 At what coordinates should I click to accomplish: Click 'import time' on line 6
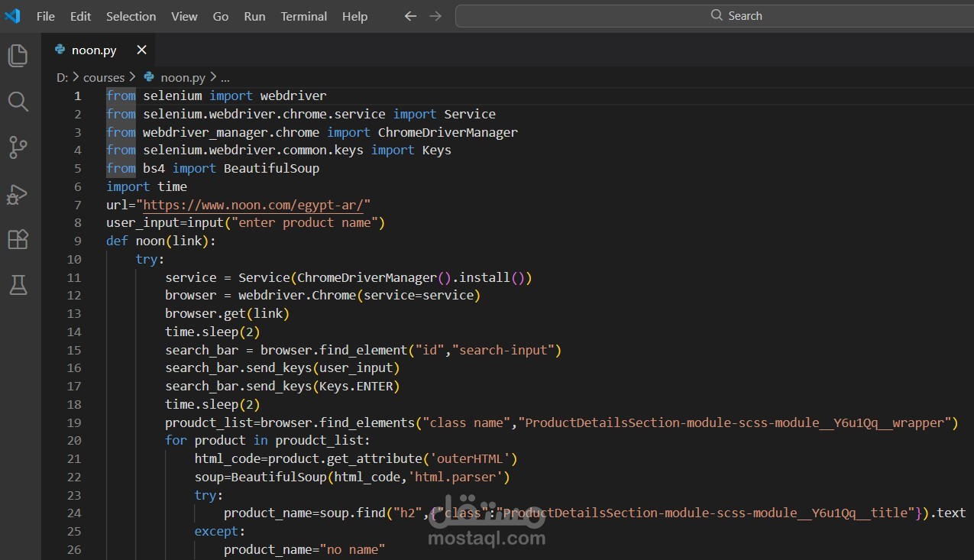click(x=147, y=186)
